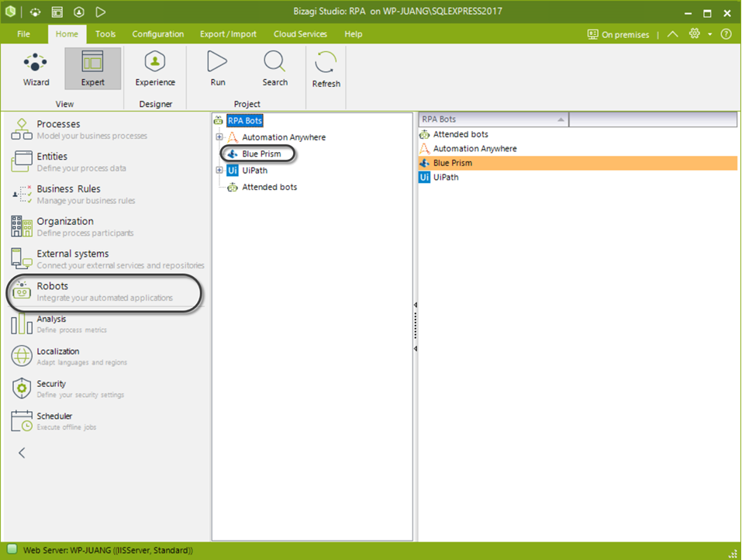Open the dropdown arrow beside the gear

coord(709,34)
